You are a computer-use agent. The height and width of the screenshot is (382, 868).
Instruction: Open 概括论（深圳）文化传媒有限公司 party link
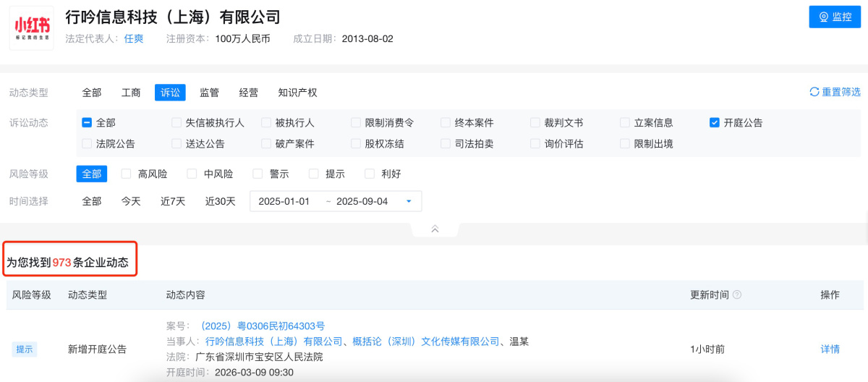pos(425,341)
